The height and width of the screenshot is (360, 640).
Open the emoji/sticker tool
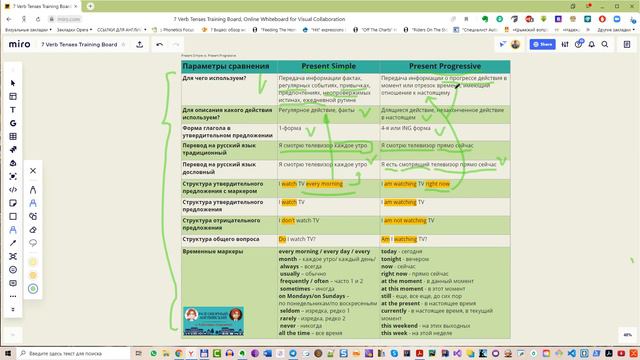13,270
